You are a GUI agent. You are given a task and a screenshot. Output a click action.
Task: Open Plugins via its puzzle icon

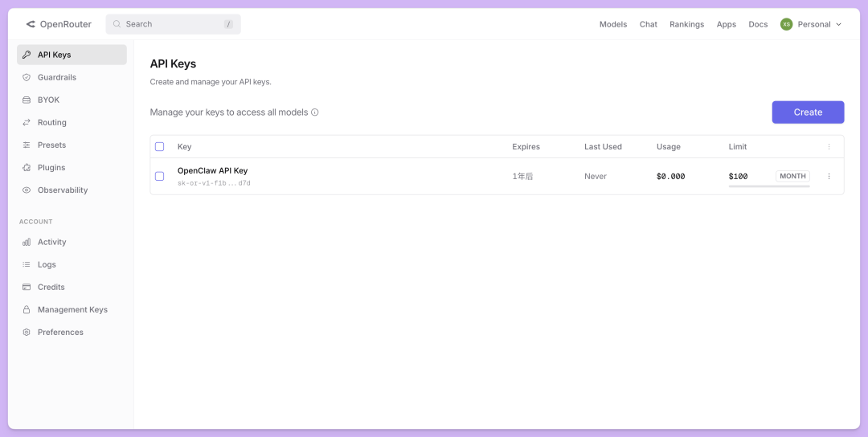27,168
